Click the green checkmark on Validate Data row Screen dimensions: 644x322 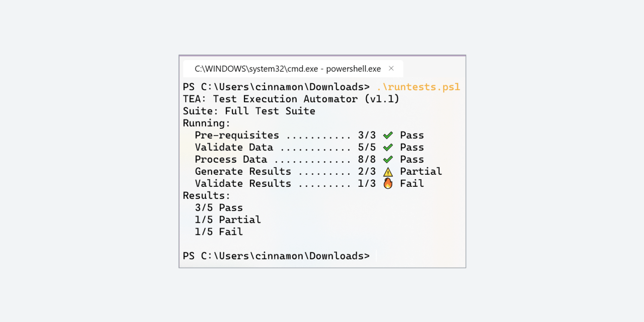click(x=388, y=147)
